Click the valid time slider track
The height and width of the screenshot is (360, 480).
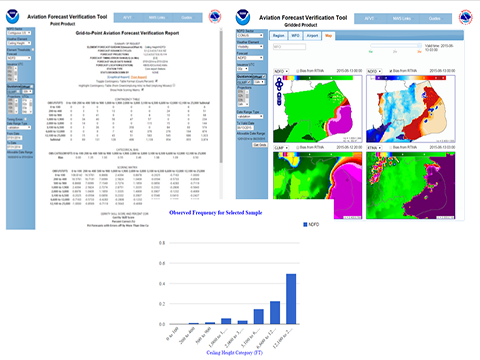(x=396, y=46)
